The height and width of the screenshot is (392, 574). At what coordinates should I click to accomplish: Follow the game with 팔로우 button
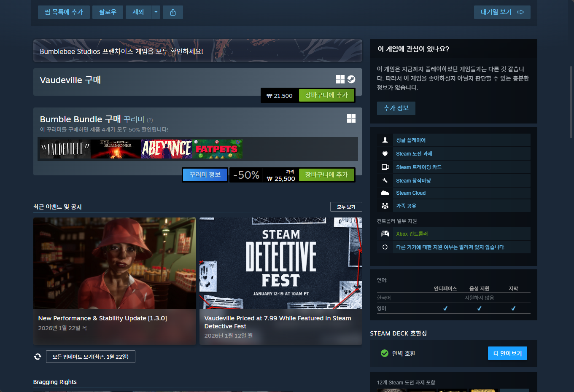tap(108, 12)
